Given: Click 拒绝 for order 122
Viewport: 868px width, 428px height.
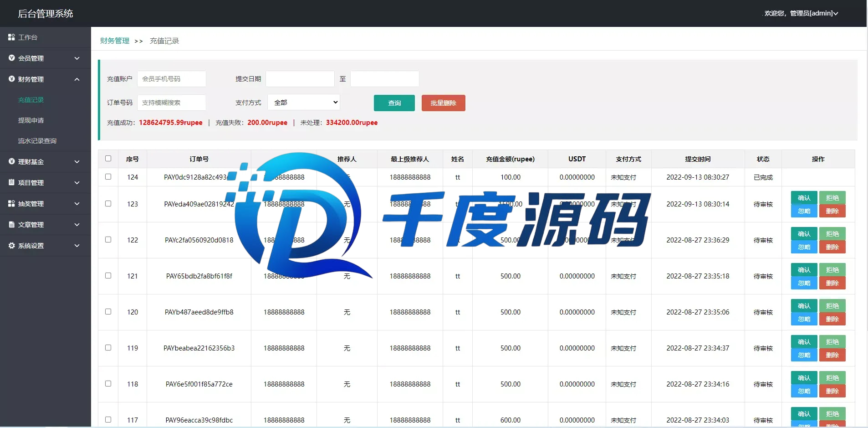Looking at the screenshot, I should coord(832,234).
